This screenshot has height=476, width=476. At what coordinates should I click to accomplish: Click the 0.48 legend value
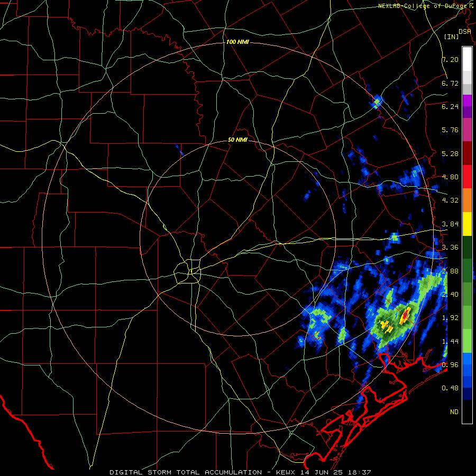(450, 388)
